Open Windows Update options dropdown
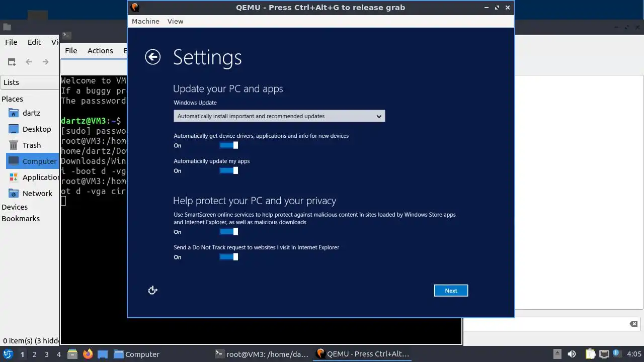This screenshot has height=362, width=644. (x=279, y=116)
